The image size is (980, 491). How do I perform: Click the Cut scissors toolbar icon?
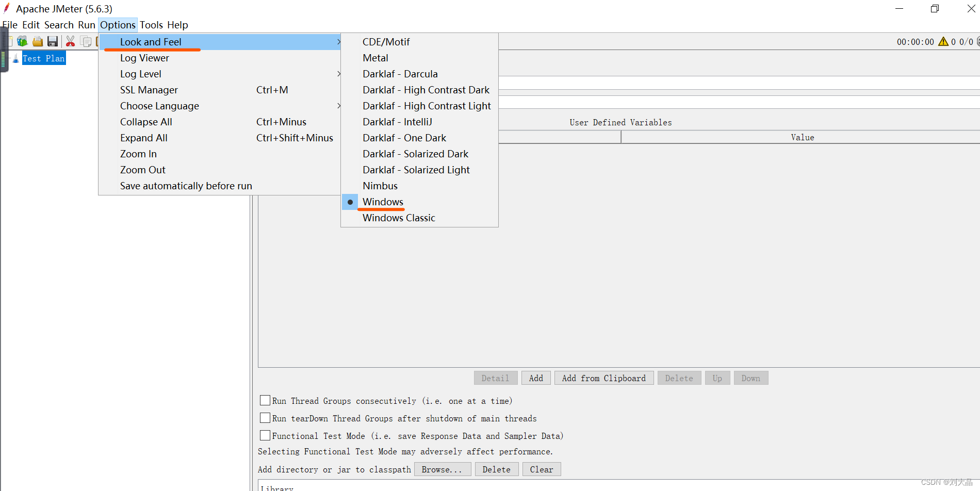(x=71, y=42)
